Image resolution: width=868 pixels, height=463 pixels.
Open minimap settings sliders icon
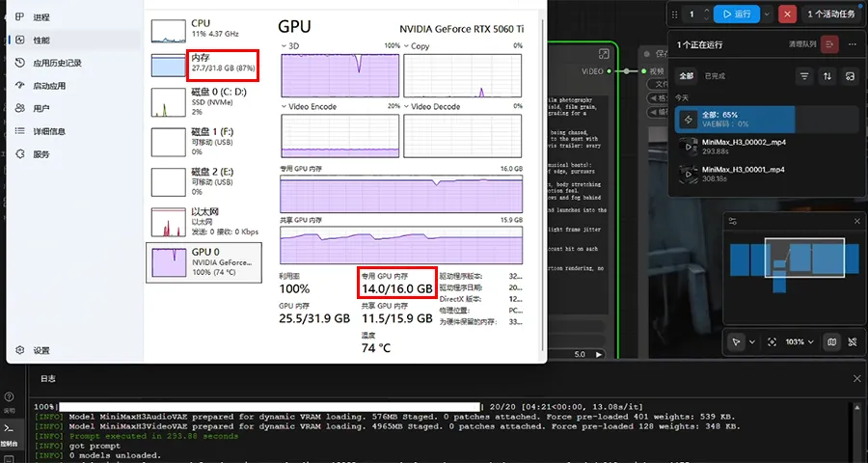point(733,221)
